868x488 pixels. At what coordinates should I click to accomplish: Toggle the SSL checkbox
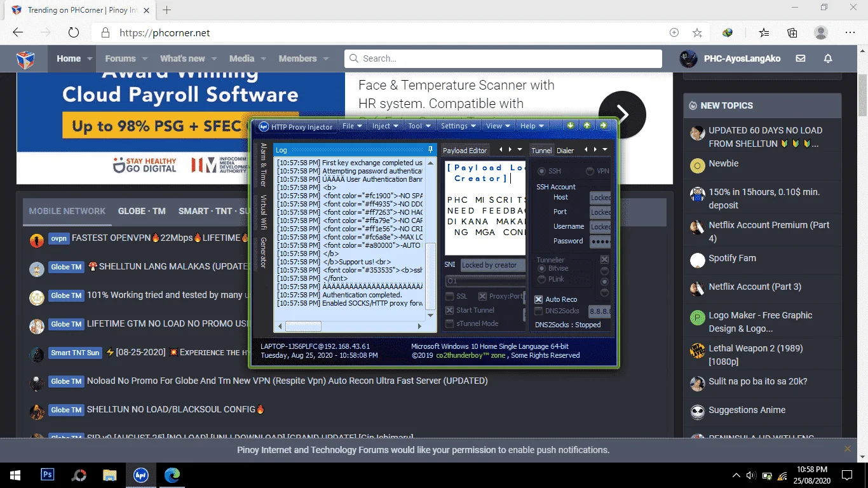450,296
